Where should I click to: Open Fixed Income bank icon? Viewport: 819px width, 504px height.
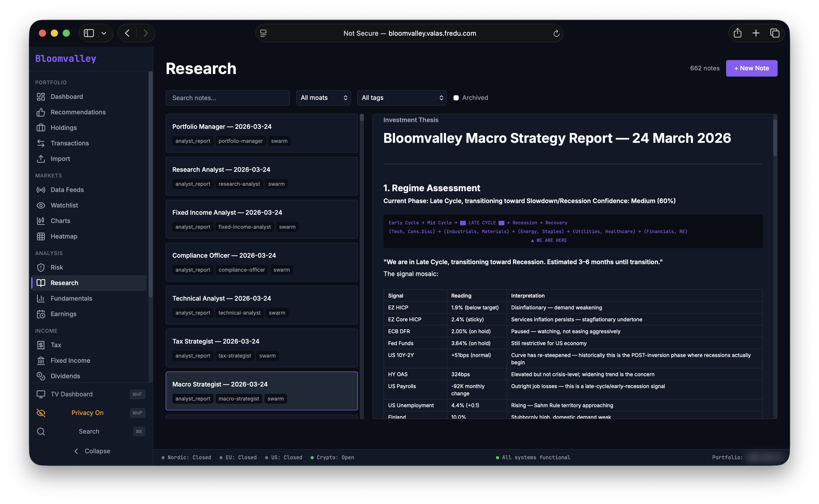tap(41, 360)
